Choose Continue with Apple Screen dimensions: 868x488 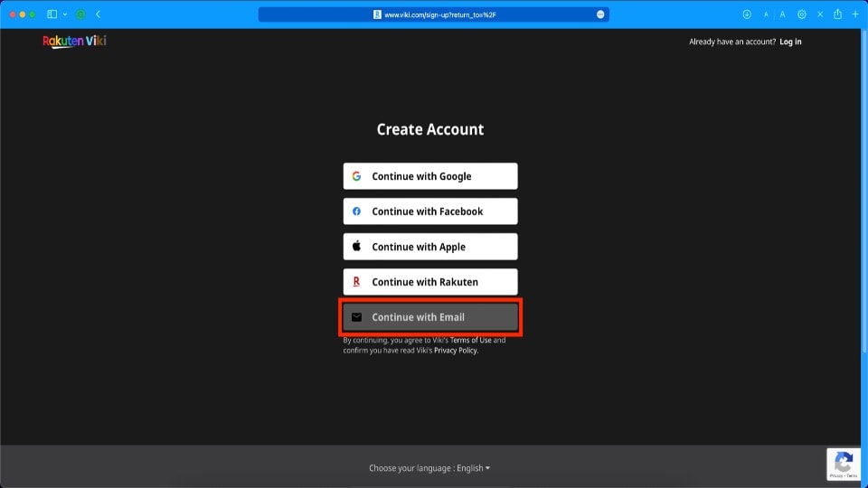pyautogui.click(x=430, y=247)
